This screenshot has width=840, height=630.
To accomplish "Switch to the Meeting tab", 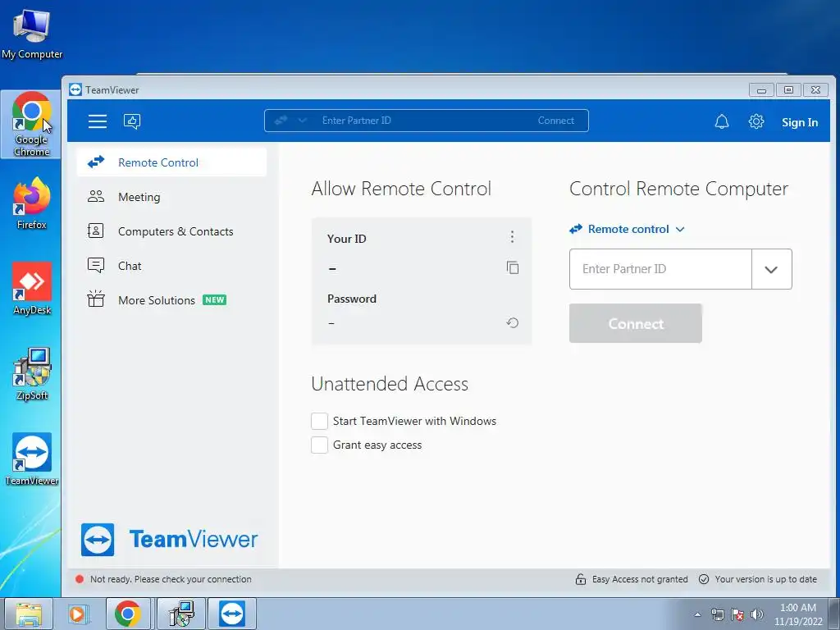I will coord(171,197).
